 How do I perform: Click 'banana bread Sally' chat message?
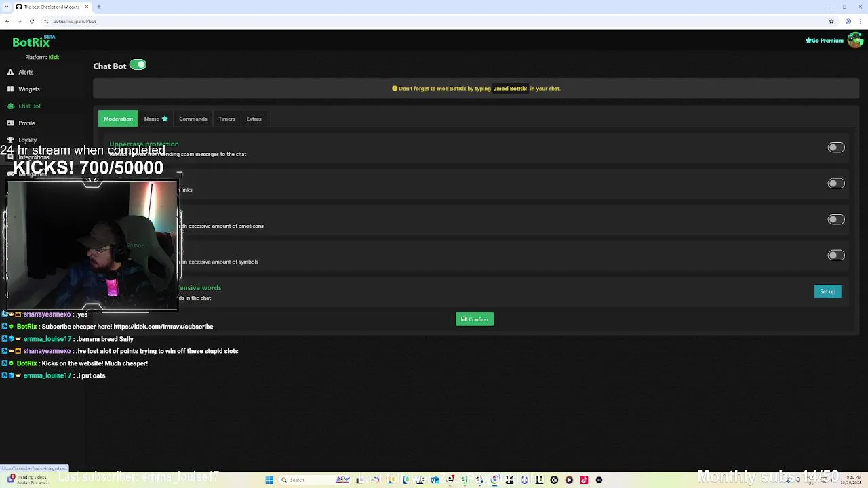[68, 339]
